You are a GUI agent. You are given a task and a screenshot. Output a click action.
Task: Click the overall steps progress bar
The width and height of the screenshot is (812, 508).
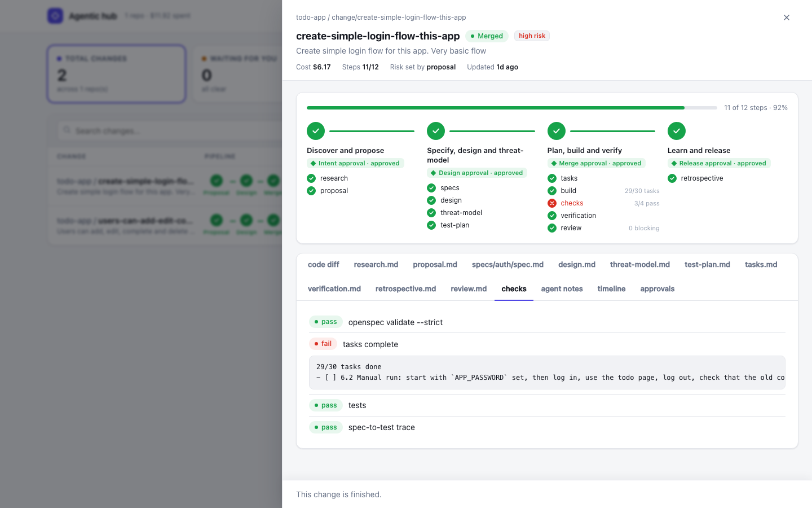[x=512, y=107]
